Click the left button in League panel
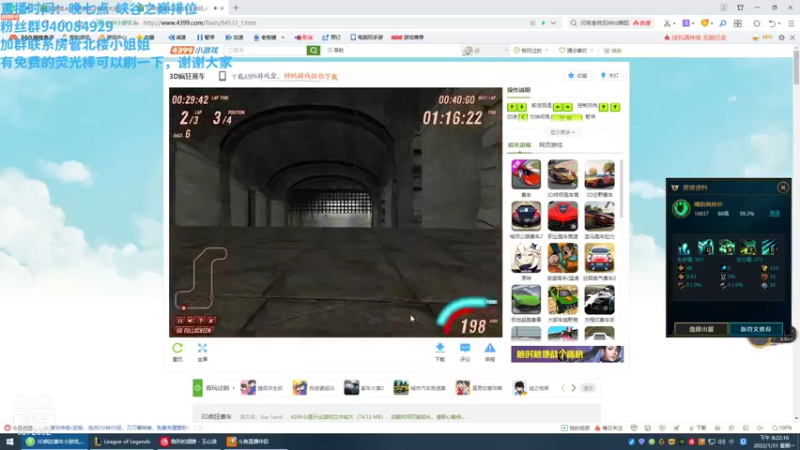This screenshot has width=800, height=450. tap(701, 329)
